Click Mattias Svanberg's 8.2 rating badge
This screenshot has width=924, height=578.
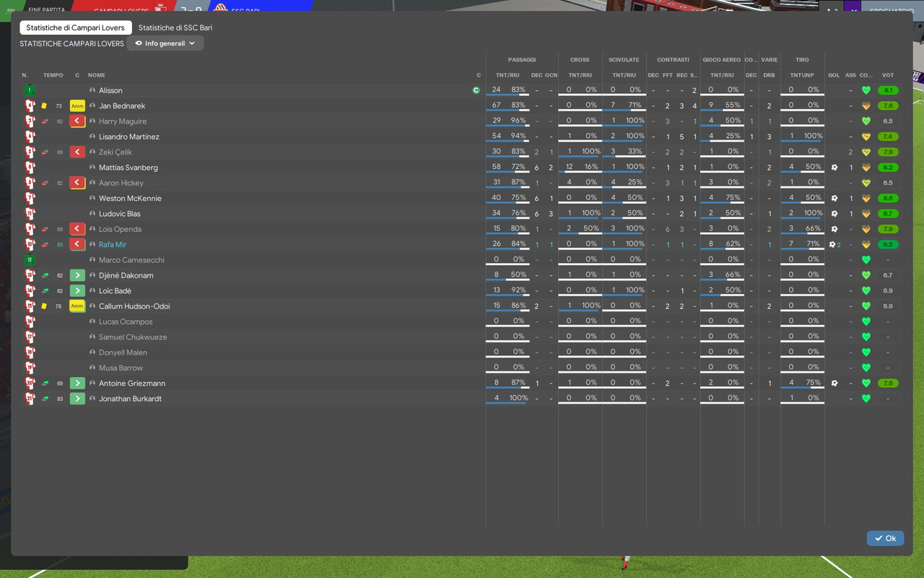coord(888,168)
